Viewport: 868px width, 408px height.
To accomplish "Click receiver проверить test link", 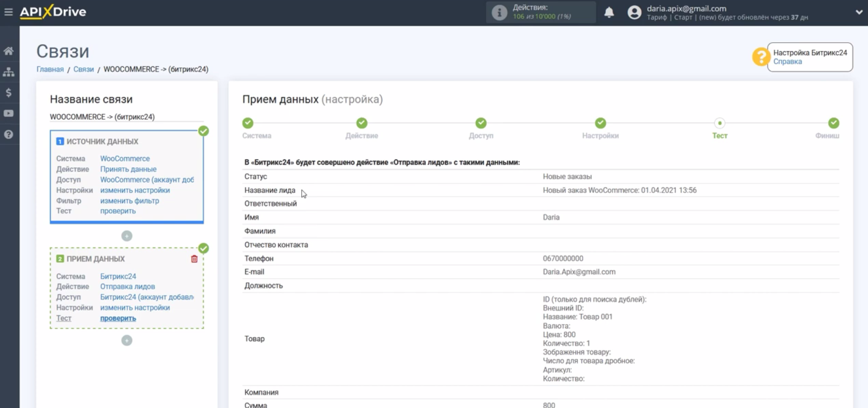I will (118, 318).
